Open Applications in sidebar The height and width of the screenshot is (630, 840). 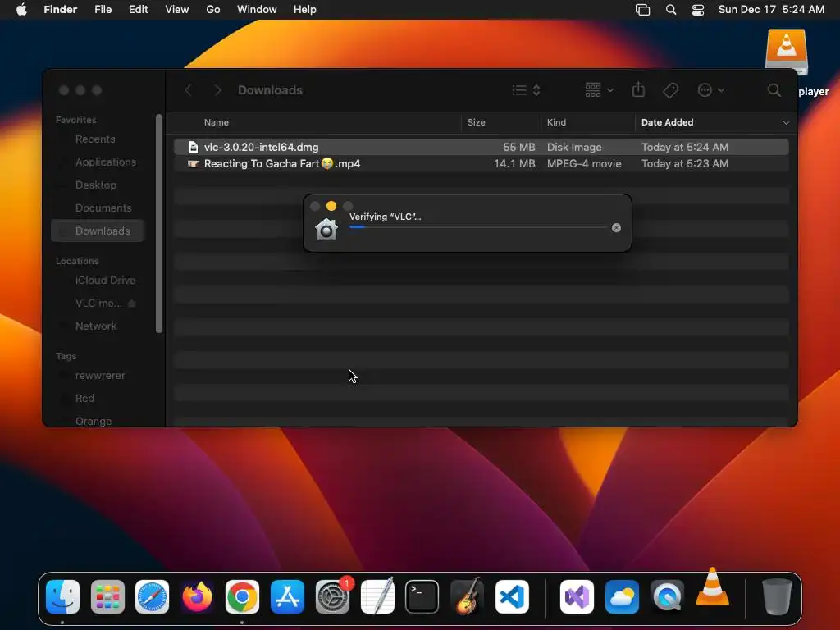point(106,162)
